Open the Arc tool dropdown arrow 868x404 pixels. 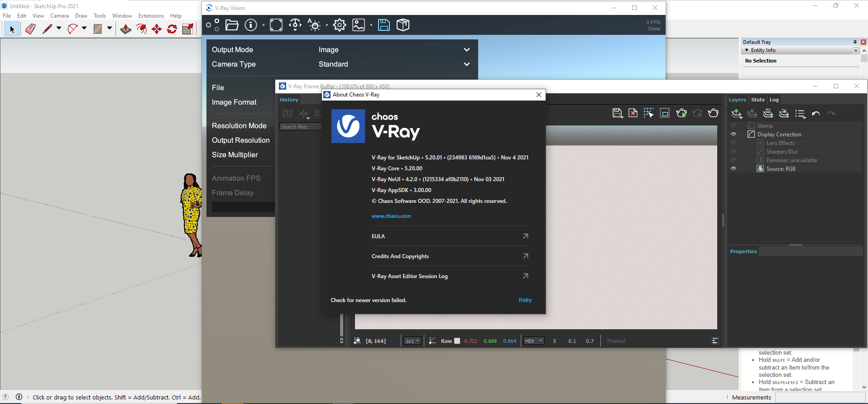(84, 28)
